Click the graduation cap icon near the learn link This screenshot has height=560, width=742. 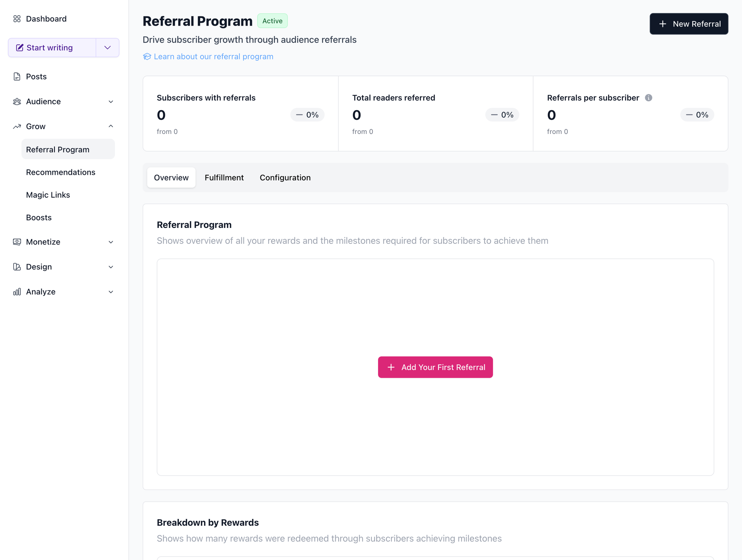pyautogui.click(x=147, y=56)
